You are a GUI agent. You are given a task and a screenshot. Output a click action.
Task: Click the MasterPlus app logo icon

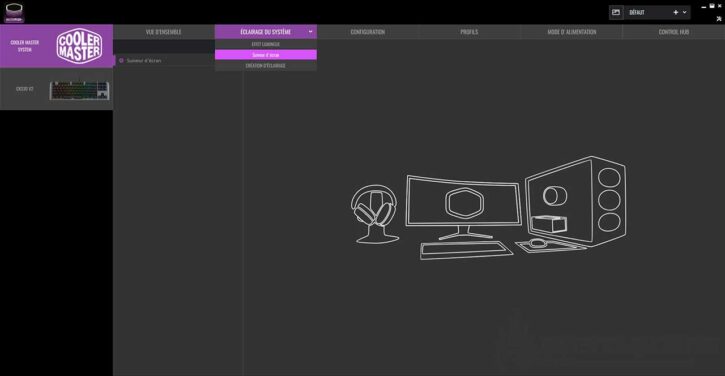[14, 12]
